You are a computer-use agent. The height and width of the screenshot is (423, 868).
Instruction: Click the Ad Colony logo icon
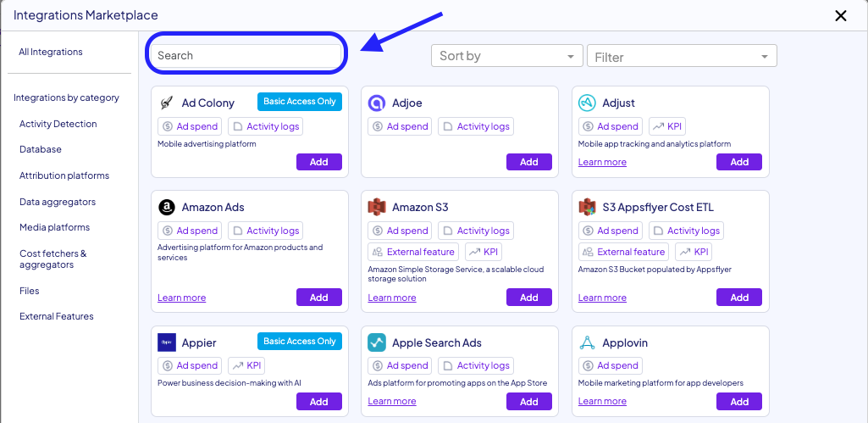pyautogui.click(x=167, y=103)
